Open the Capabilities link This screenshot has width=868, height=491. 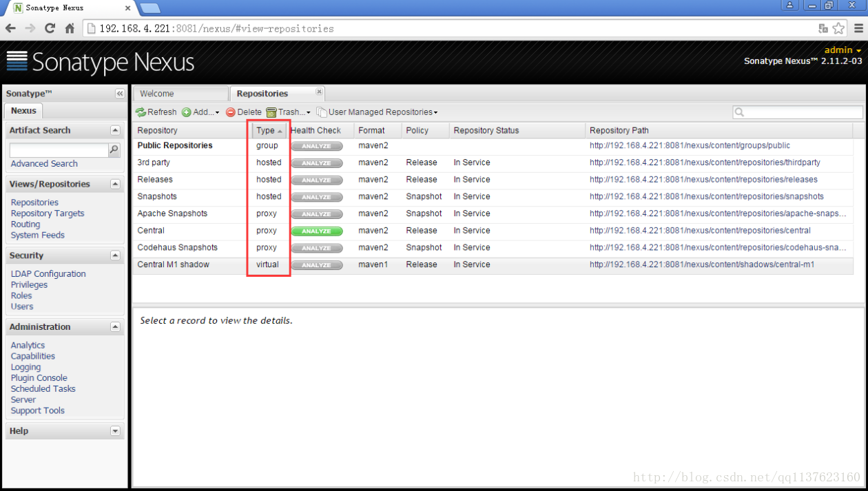[x=33, y=357]
